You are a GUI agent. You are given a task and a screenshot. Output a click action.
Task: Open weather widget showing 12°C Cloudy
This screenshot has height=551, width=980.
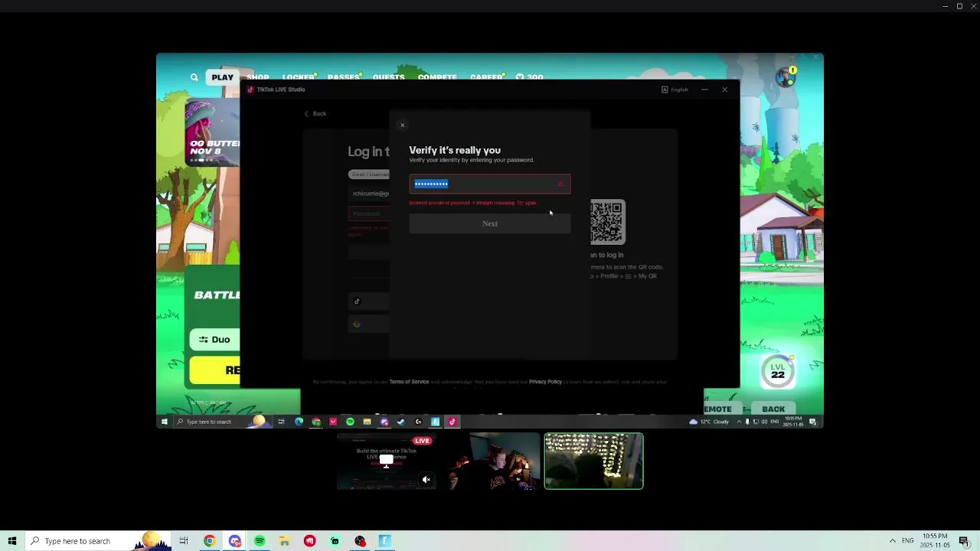click(x=710, y=422)
